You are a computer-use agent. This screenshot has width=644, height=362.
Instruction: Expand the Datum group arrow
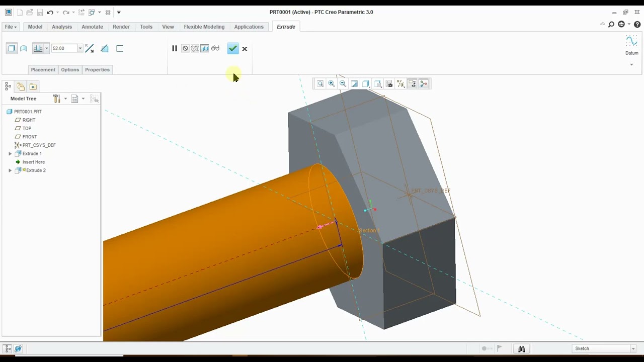[x=631, y=64]
